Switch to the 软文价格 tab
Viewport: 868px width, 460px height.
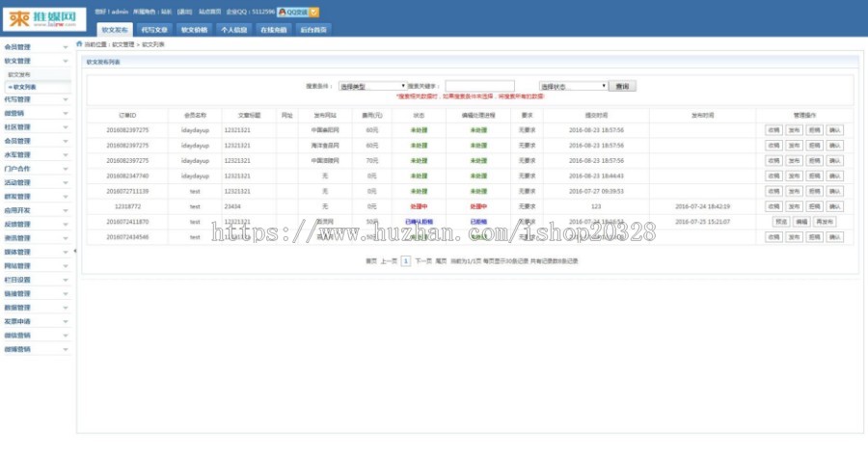(194, 30)
